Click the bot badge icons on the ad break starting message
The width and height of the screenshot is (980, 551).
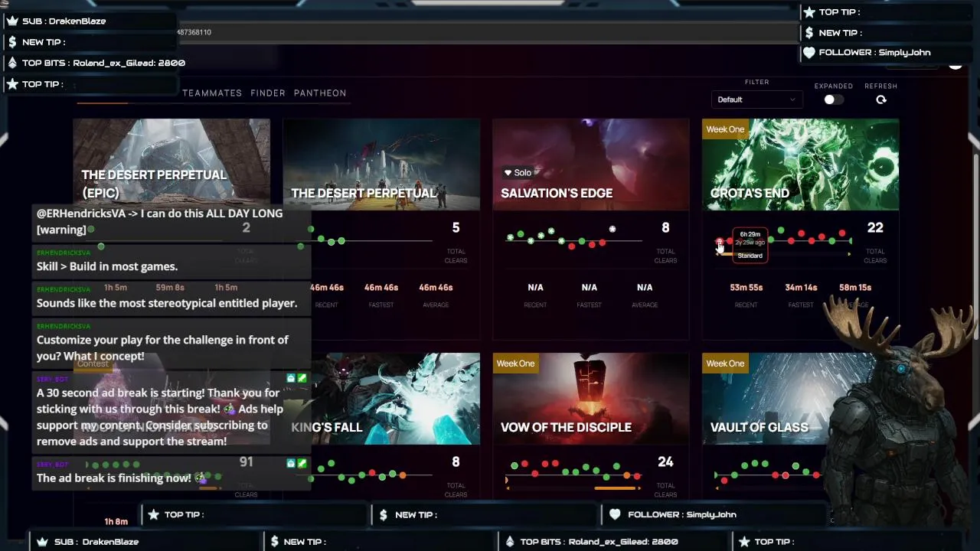click(x=296, y=378)
